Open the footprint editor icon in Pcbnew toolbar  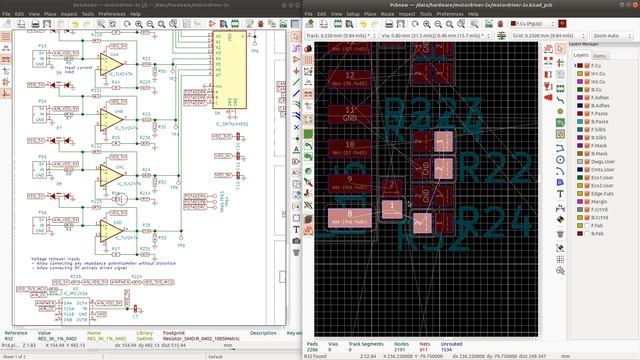click(x=338, y=24)
